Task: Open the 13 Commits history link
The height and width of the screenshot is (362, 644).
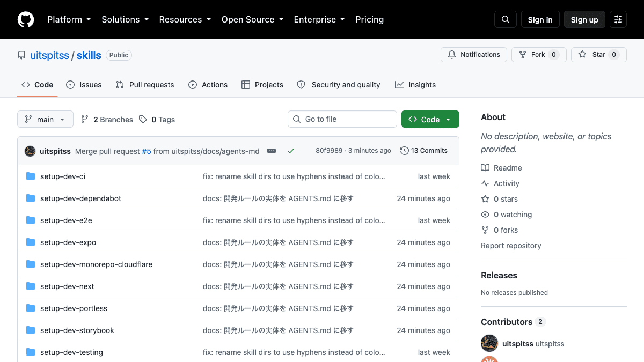Action: pyautogui.click(x=424, y=151)
